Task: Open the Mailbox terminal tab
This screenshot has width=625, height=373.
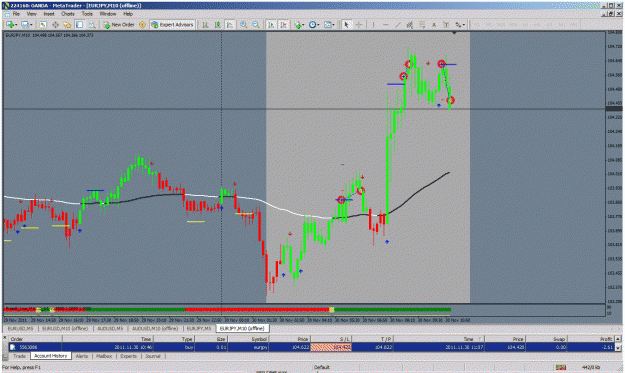Action: tap(104, 356)
